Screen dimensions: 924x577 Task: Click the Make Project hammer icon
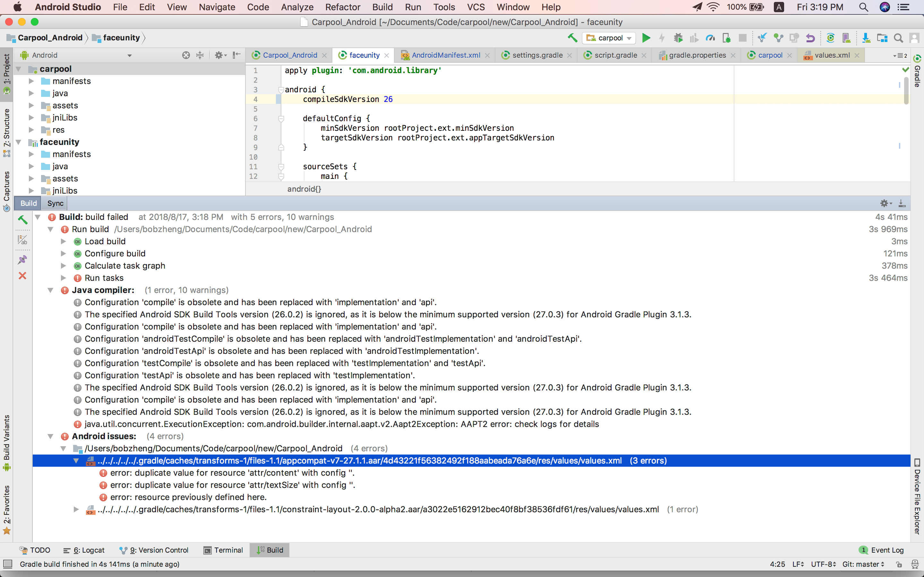click(x=572, y=38)
